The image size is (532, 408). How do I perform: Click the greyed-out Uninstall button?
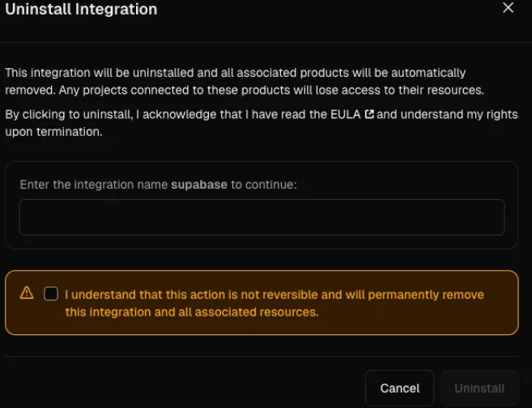(x=479, y=389)
